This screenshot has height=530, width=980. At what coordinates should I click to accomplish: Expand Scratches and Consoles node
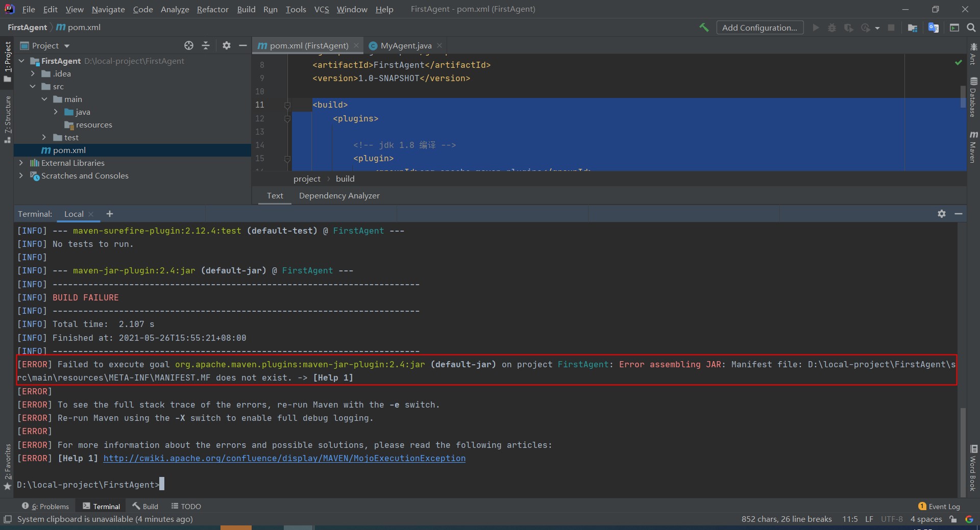tap(21, 175)
